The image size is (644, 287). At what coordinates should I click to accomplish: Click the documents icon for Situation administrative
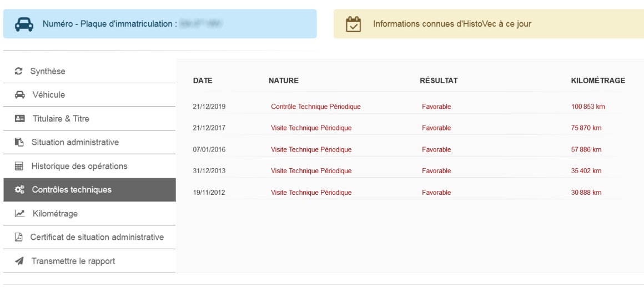19,143
